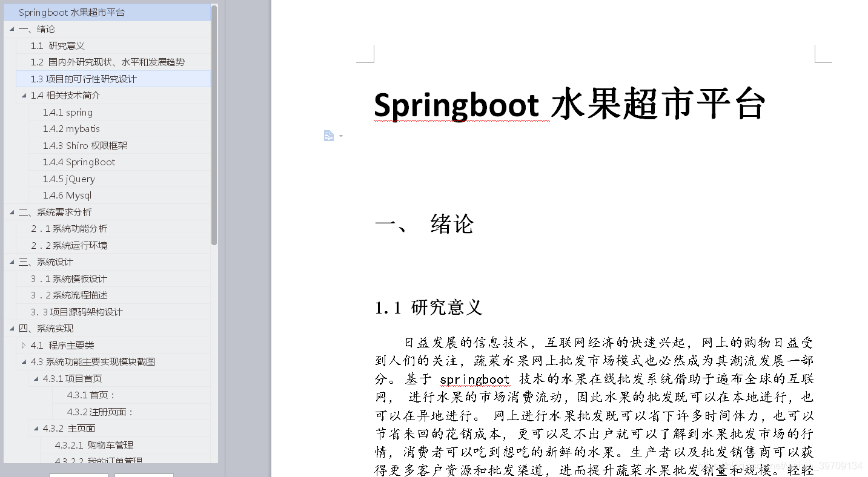Click the red-underlined word springboot in paragraph
Viewport: 868px width, 477px height.
tap(475, 380)
